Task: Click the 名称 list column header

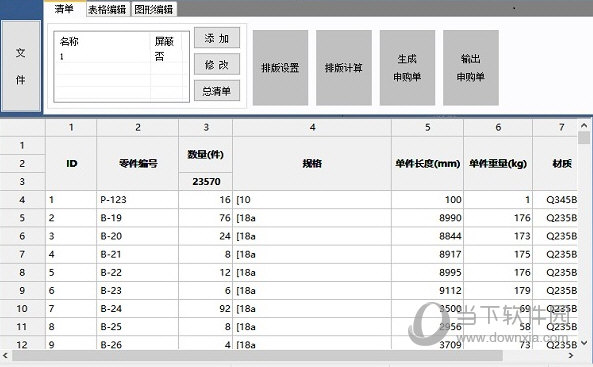Action: tap(69, 41)
